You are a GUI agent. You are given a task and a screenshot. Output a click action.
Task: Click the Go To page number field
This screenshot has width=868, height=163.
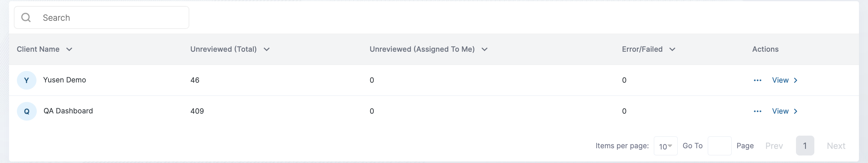click(x=719, y=146)
